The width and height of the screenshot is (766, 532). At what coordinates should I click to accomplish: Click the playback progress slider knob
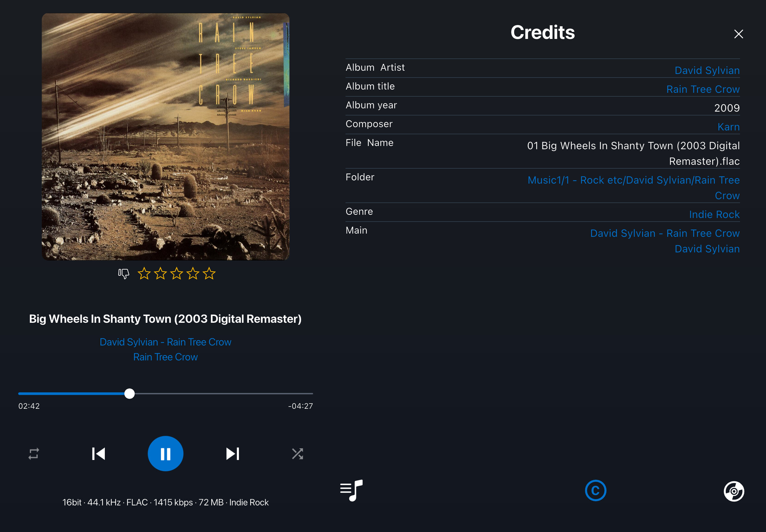coord(130,394)
